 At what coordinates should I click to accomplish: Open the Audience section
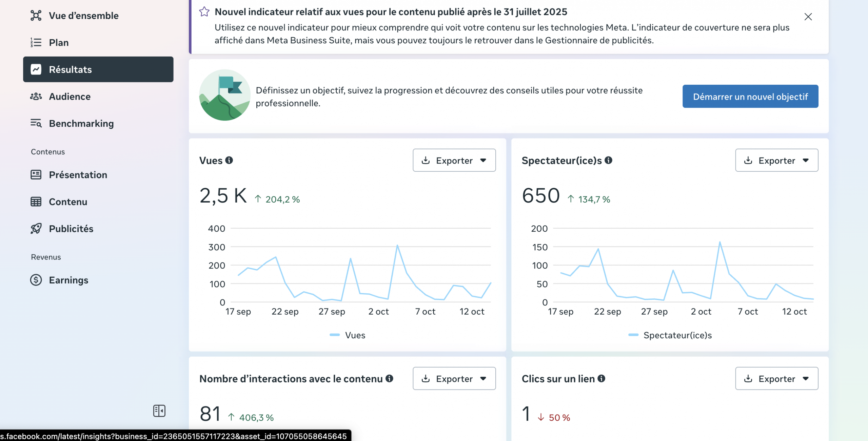(x=70, y=97)
